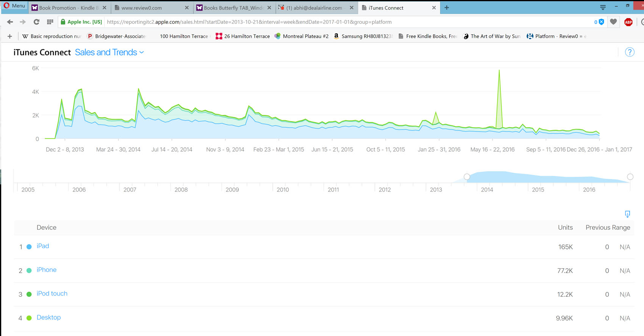Click the Previous Range column header

pyautogui.click(x=608, y=227)
